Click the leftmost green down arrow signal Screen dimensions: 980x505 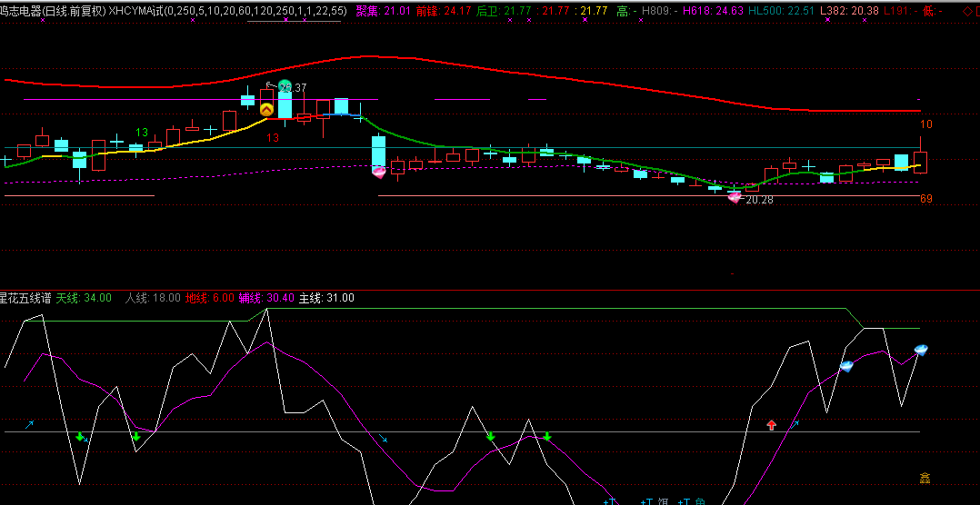(x=80, y=436)
